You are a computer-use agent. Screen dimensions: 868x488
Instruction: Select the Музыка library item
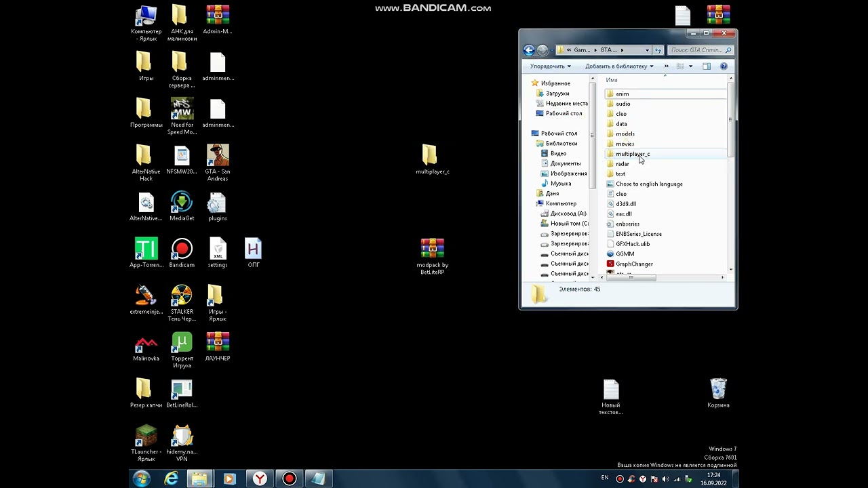click(555, 184)
